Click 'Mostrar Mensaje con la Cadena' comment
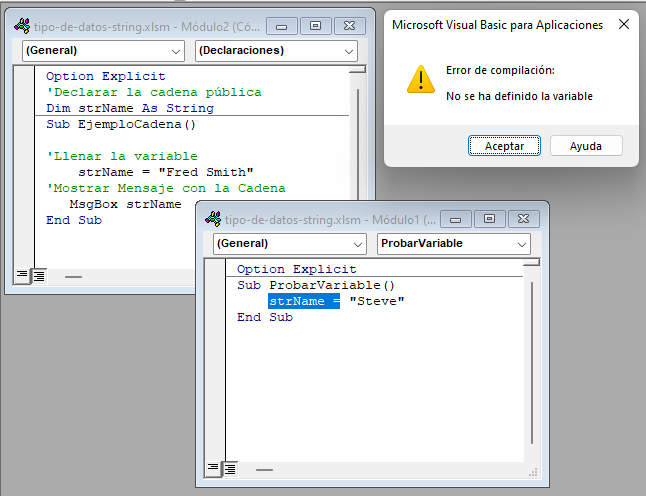 [x=166, y=188]
